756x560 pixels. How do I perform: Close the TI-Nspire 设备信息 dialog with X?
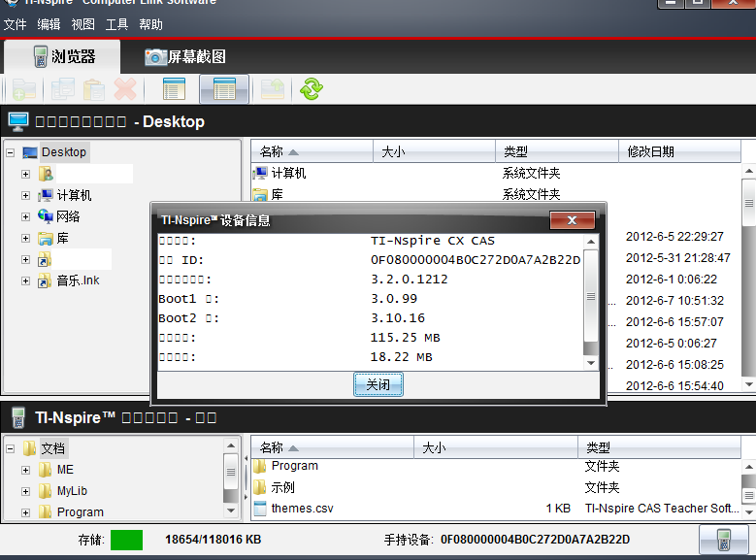coord(573,220)
